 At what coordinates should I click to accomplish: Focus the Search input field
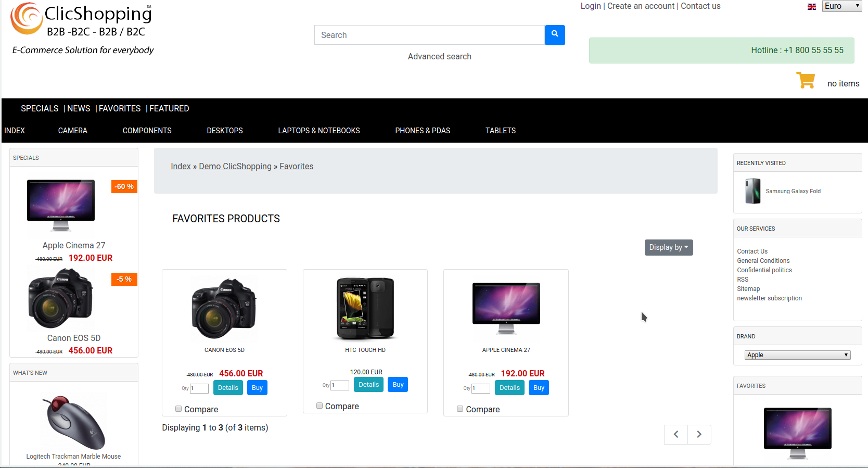pos(429,35)
